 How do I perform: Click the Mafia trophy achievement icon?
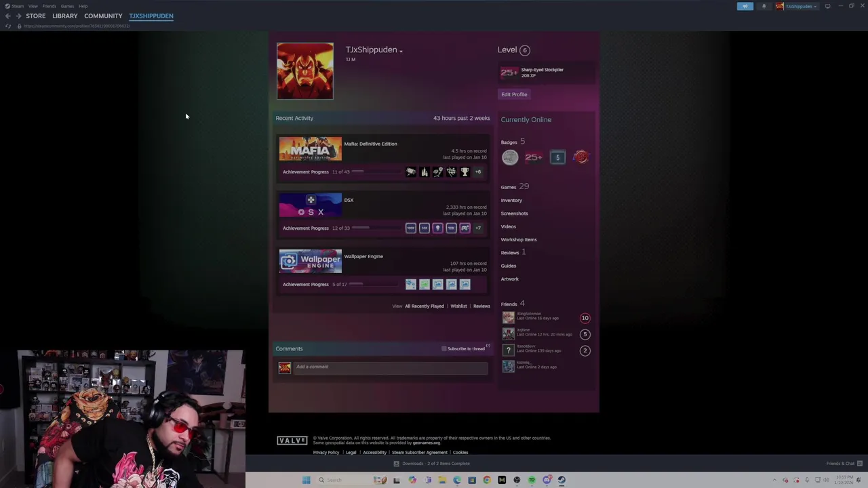click(x=465, y=171)
